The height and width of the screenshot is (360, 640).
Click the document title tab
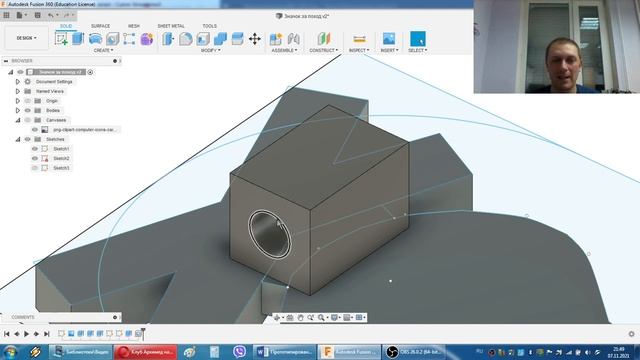pyautogui.click(x=303, y=16)
